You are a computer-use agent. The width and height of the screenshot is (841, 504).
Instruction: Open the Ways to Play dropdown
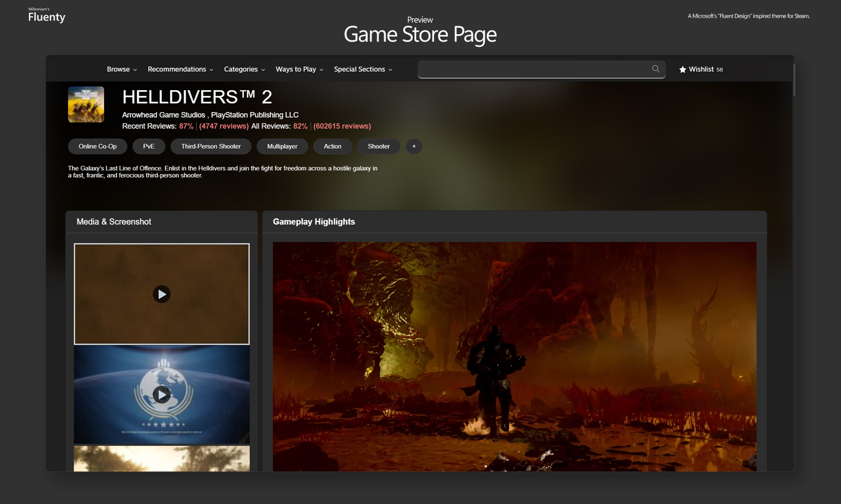[300, 69]
